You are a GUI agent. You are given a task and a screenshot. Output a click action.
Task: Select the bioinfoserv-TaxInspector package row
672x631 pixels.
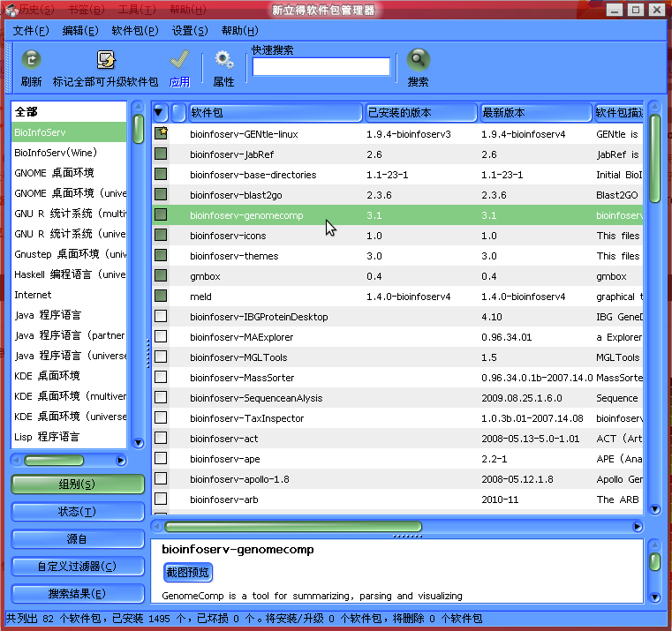coord(397,418)
